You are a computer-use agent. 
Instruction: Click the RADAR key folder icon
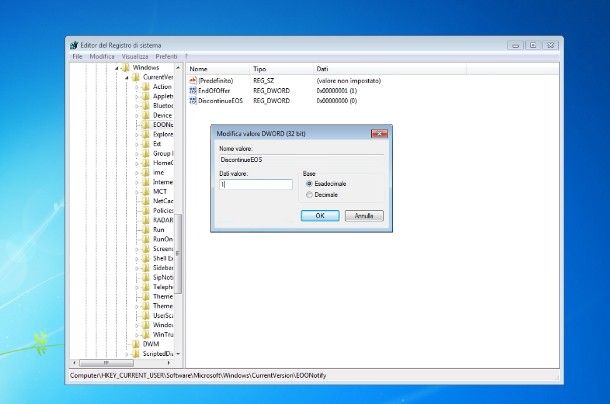[146, 220]
